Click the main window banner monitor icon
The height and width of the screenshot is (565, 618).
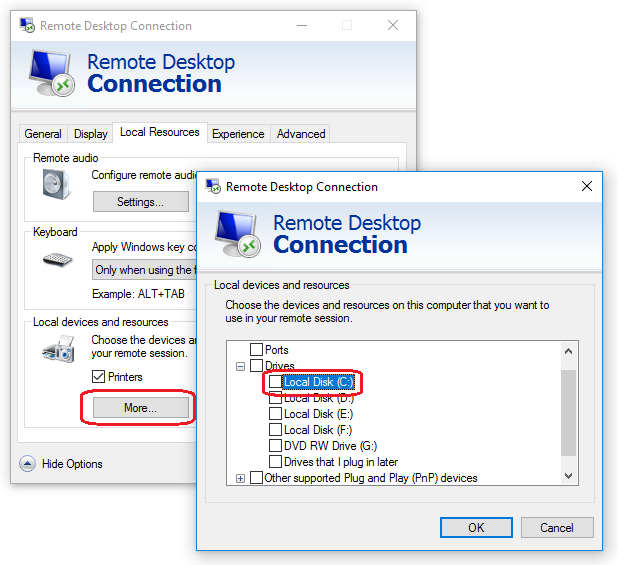click(x=51, y=73)
